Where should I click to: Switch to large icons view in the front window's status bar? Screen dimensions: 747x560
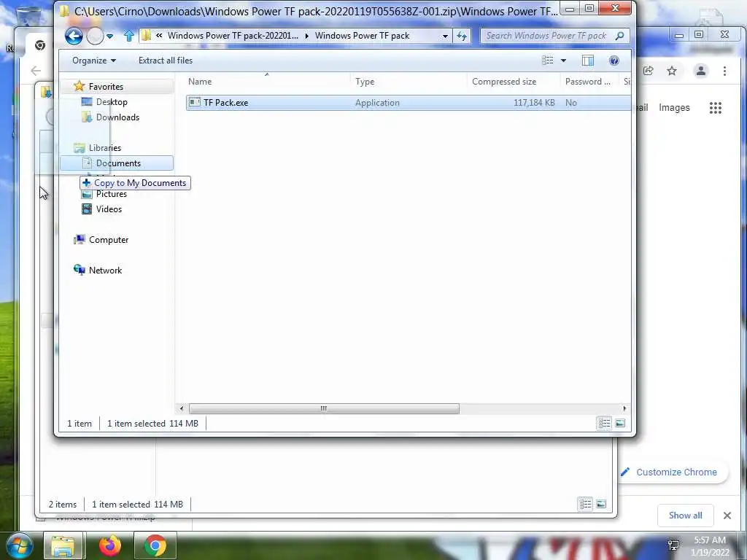tap(620, 423)
